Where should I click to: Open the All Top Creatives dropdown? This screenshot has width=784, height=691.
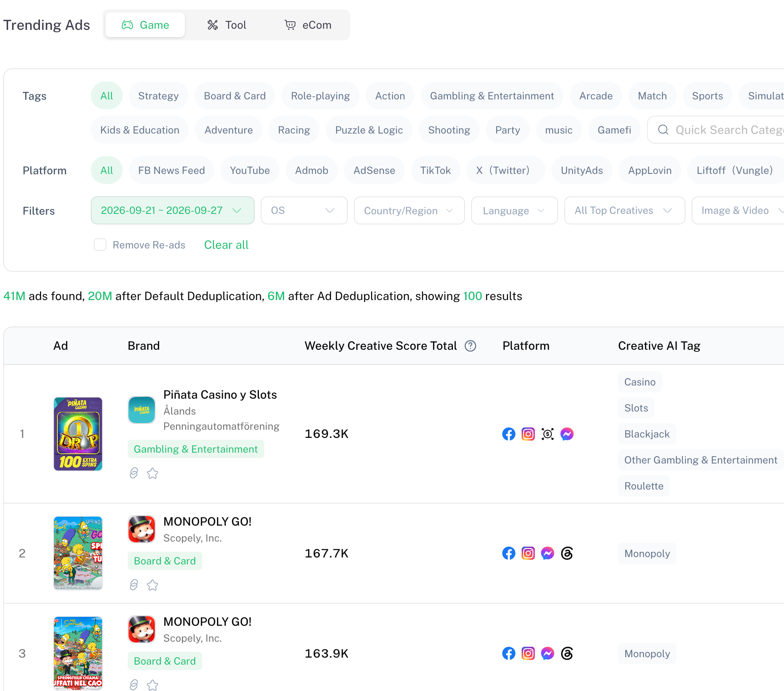pyautogui.click(x=624, y=210)
